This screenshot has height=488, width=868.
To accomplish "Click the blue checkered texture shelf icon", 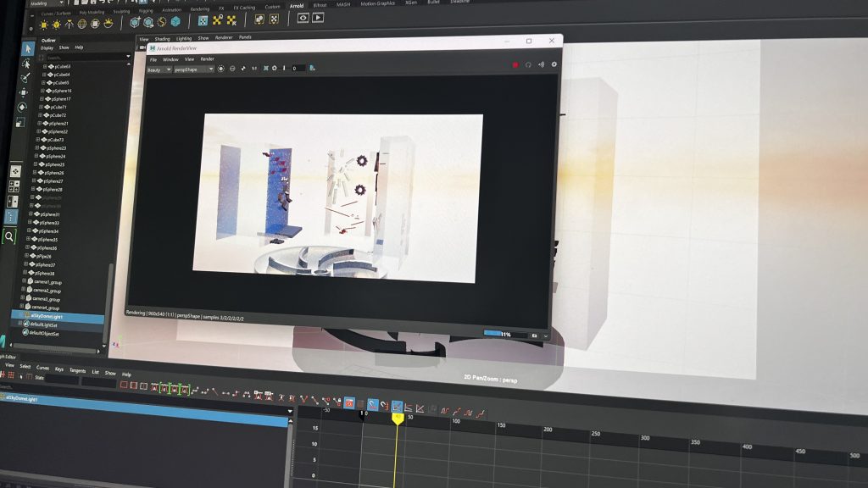I will tap(203, 20).
